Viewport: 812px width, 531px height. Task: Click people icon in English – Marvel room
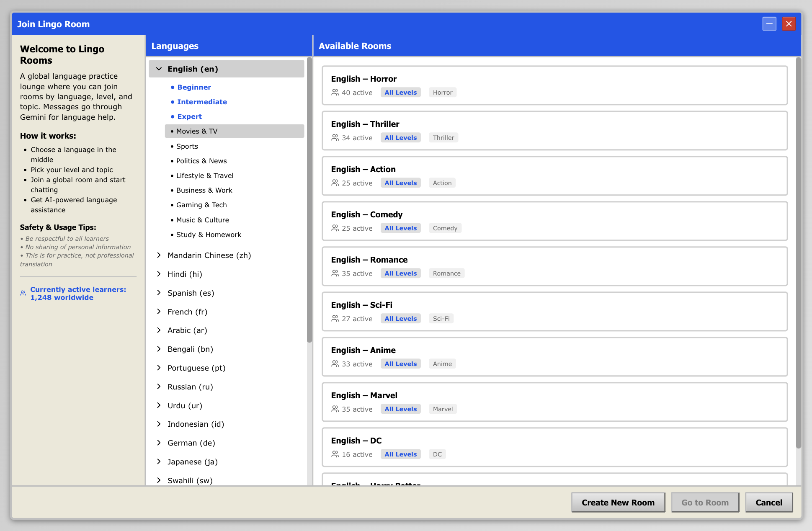point(335,409)
